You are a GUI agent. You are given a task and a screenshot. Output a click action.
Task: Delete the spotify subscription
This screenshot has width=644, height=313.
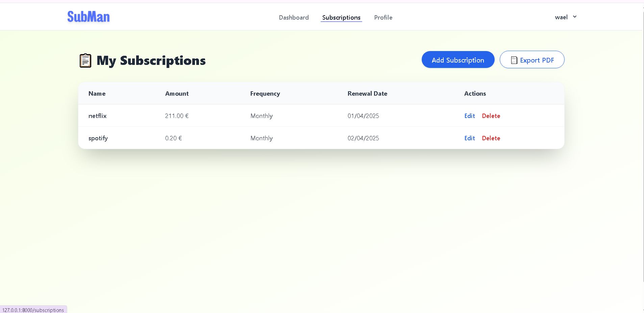(491, 138)
